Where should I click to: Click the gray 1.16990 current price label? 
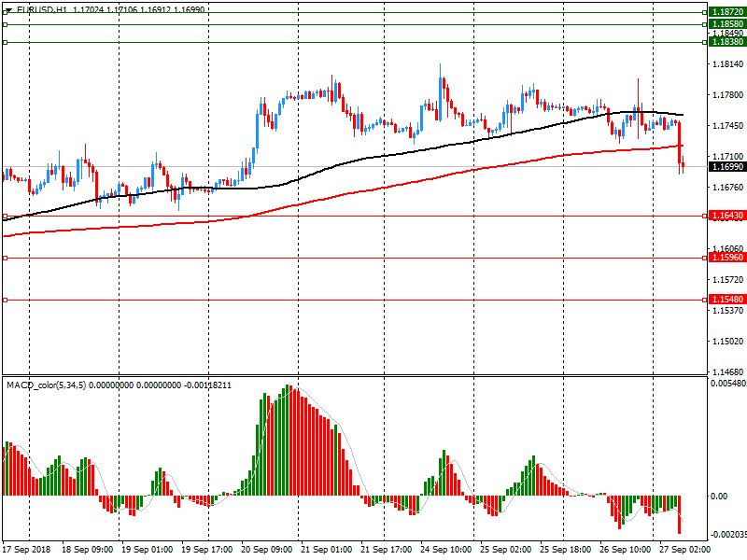(726, 166)
